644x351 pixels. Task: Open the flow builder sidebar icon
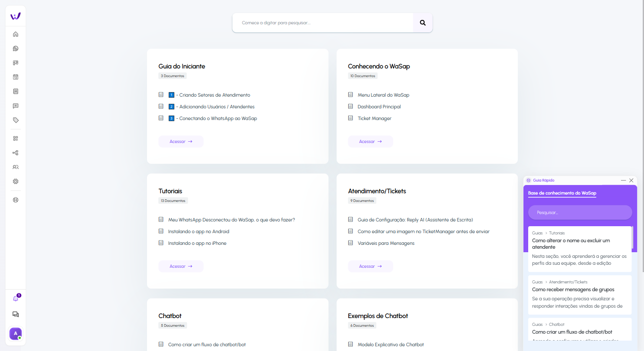pos(16,153)
